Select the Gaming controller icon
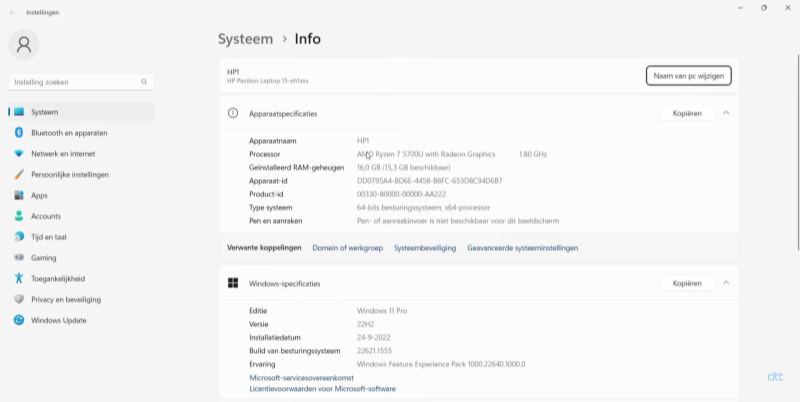The image size is (800, 402). point(19,258)
